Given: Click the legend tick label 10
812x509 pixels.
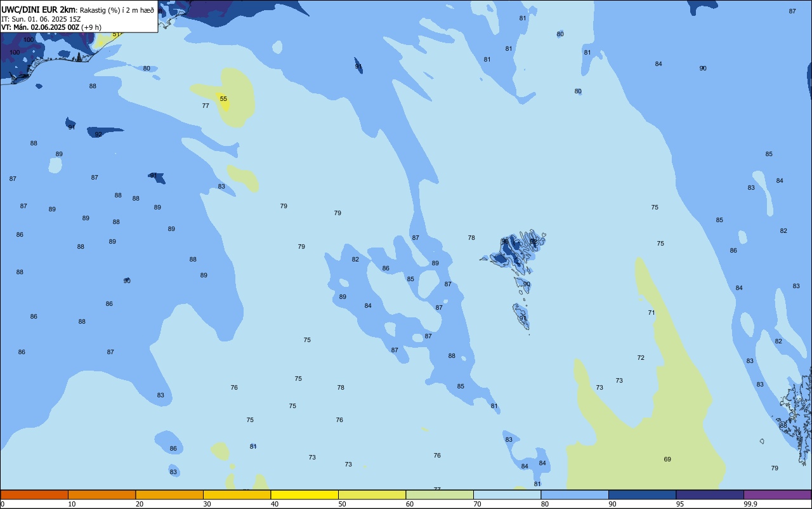Looking at the screenshot, I should pos(72,504).
